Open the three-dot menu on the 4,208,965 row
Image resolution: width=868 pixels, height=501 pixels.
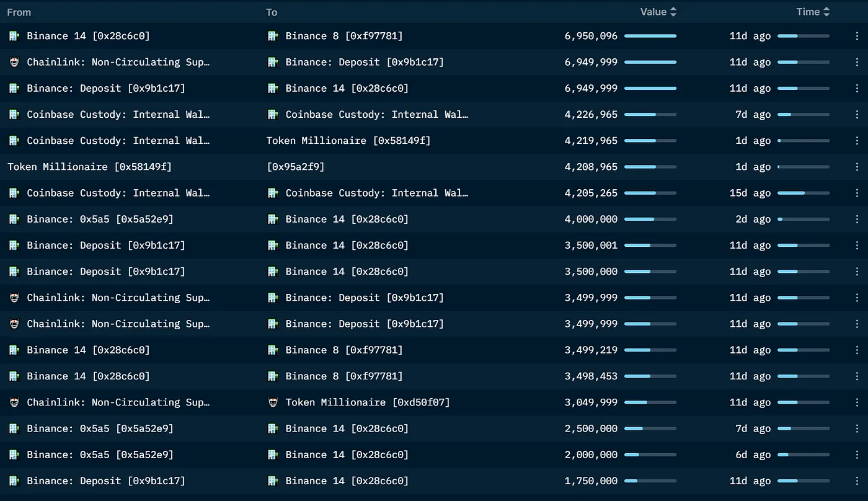point(857,167)
